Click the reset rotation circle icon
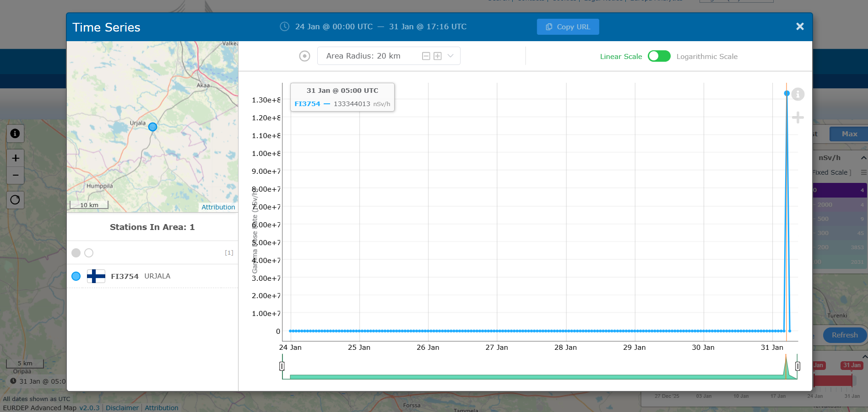 15,200
